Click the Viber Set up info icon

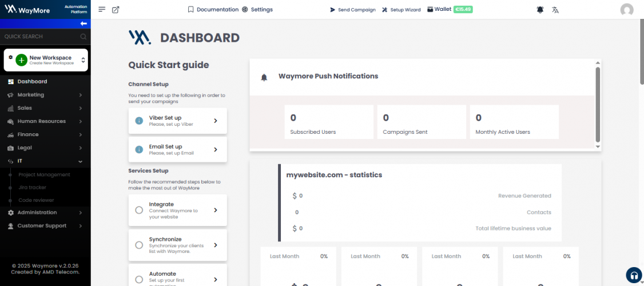click(139, 121)
